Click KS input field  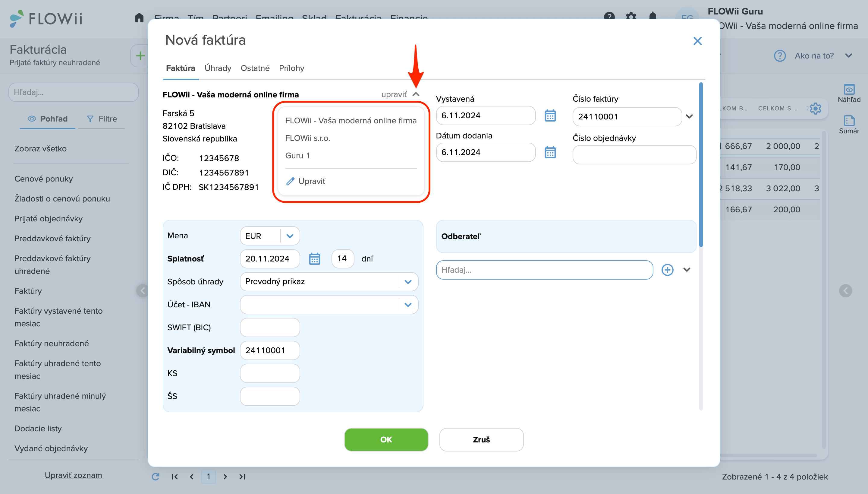pos(270,374)
